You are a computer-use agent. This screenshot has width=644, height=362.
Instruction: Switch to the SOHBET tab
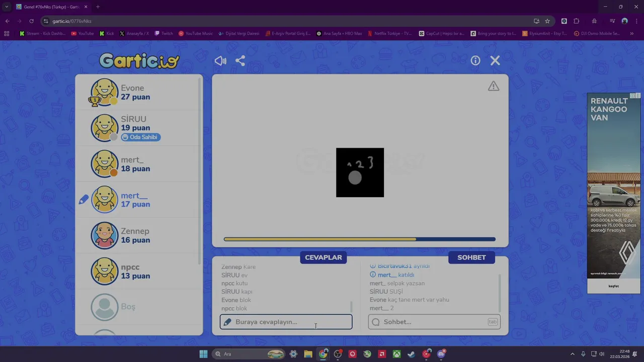tap(471, 257)
